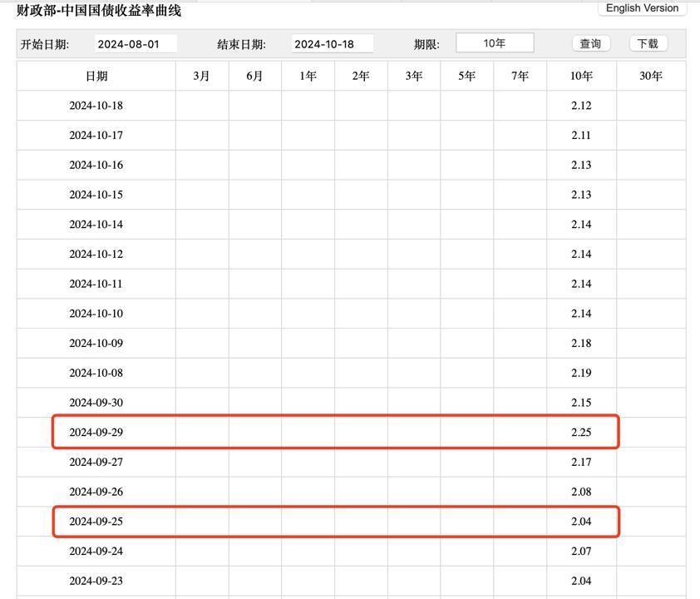Click the 2.04 yield for 2024-09-25

click(581, 522)
